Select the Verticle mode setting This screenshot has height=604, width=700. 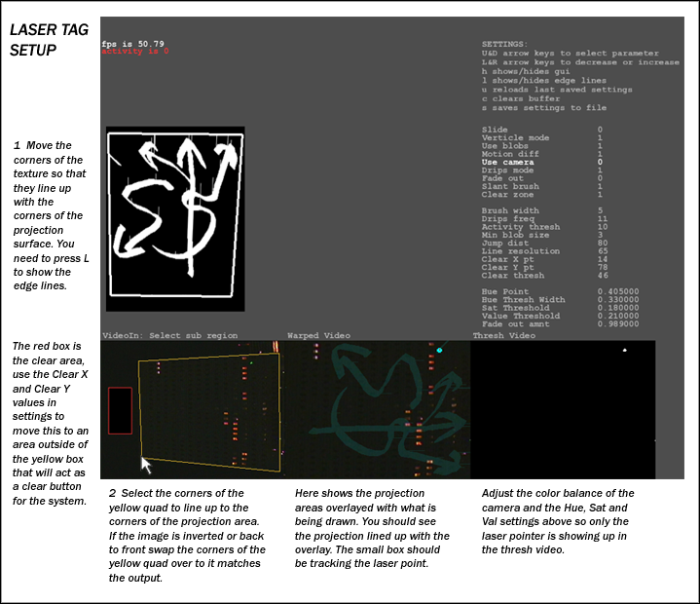[542, 137]
